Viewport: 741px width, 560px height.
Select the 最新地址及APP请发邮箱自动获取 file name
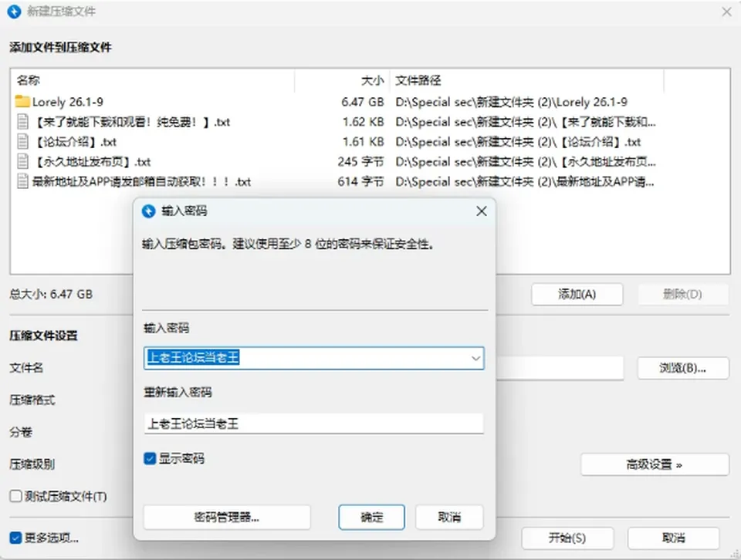point(141,181)
